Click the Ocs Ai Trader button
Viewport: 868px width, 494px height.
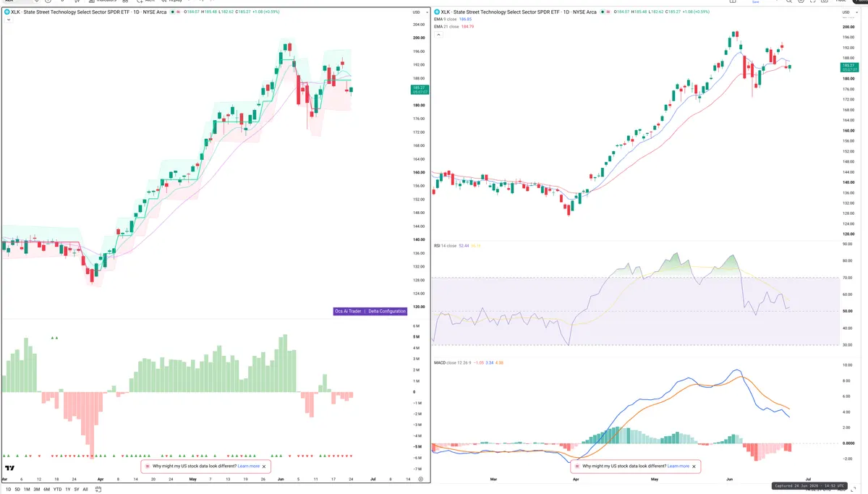tap(348, 311)
